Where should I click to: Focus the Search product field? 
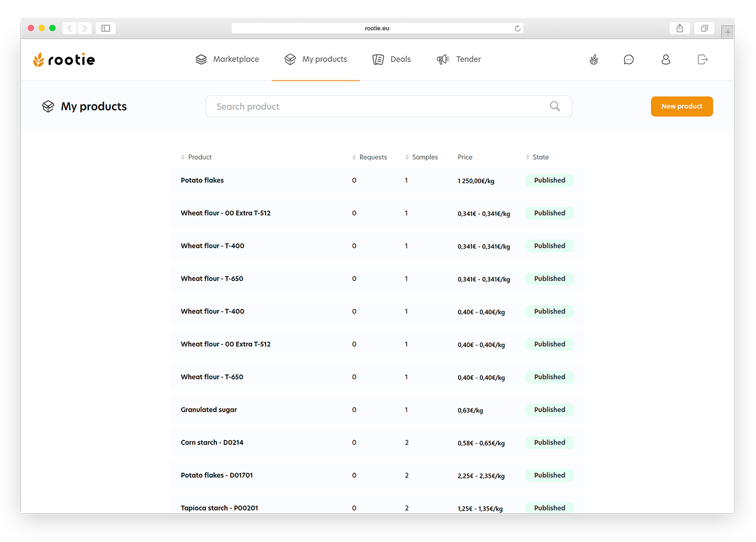(x=376, y=106)
